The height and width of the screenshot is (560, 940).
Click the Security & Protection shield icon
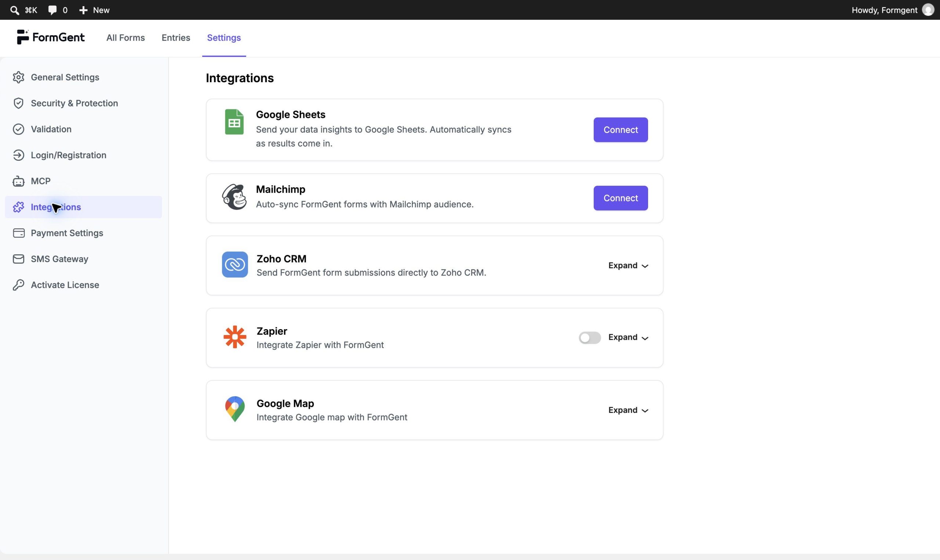coord(18,103)
